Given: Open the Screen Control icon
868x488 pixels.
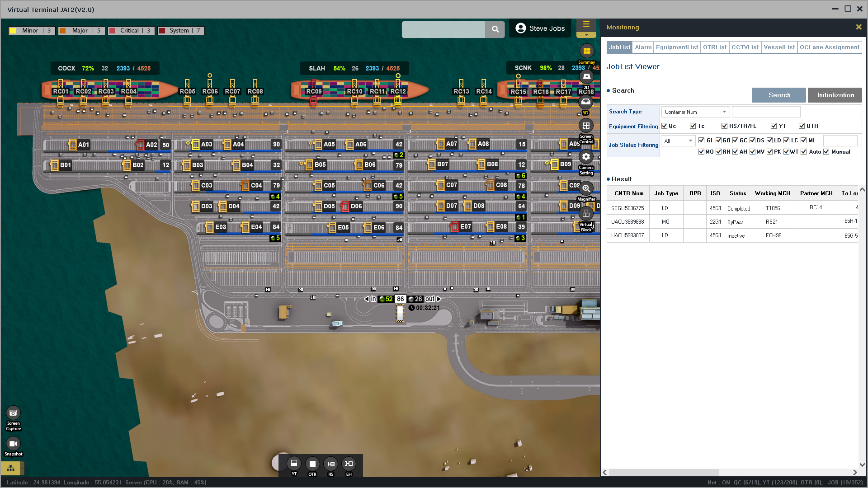Looking at the screenshot, I should tap(586, 126).
